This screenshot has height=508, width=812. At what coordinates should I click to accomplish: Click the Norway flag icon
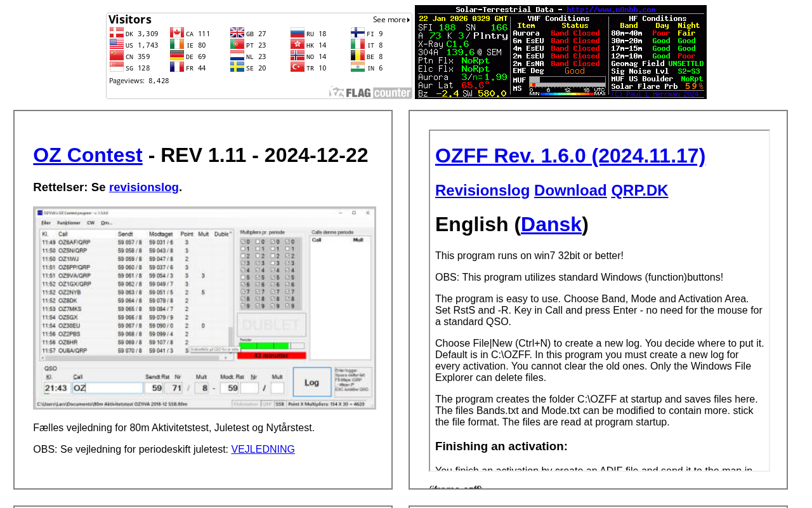point(298,56)
